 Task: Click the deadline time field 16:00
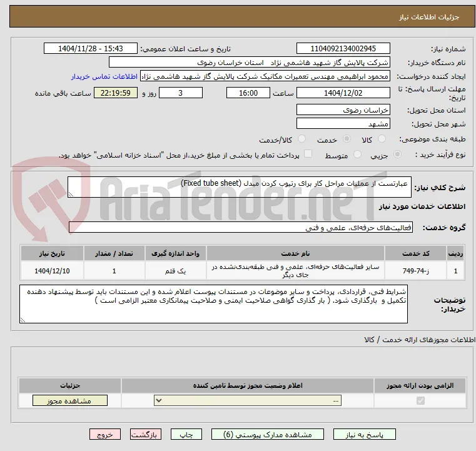point(248,93)
